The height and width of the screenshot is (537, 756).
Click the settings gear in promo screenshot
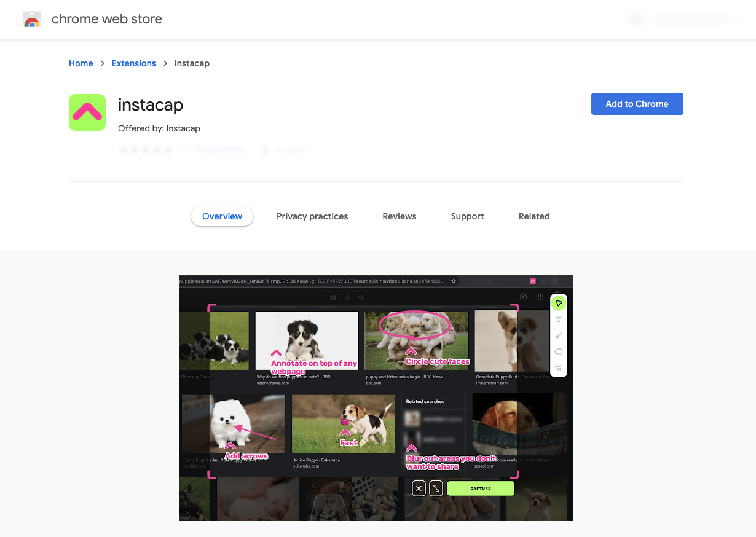(x=523, y=297)
